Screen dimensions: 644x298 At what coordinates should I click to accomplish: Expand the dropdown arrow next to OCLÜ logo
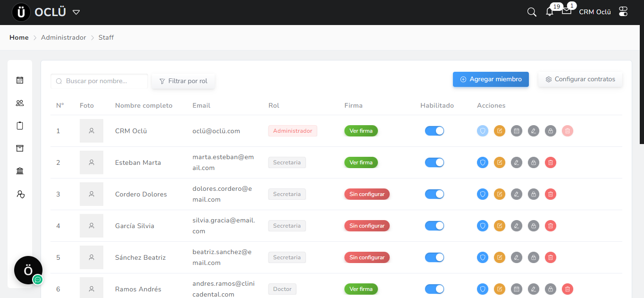[76, 12]
